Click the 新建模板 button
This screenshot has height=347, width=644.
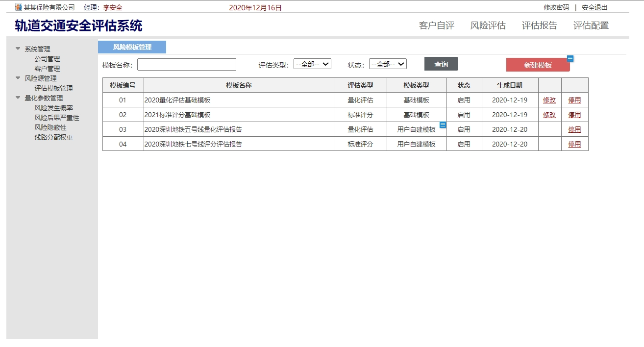[538, 65]
